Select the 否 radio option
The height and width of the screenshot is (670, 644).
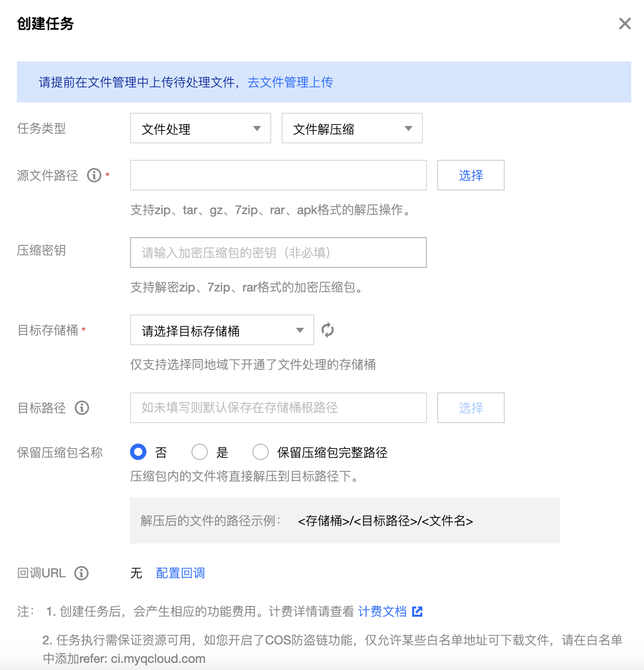pyautogui.click(x=138, y=452)
